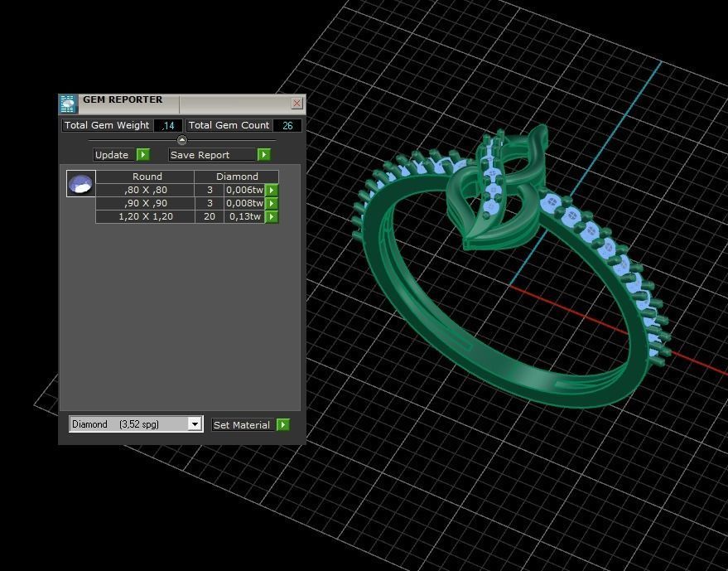Image resolution: width=728 pixels, height=571 pixels.
Task: Select the '1,20 X 1,20' size cell
Action: 145,216
